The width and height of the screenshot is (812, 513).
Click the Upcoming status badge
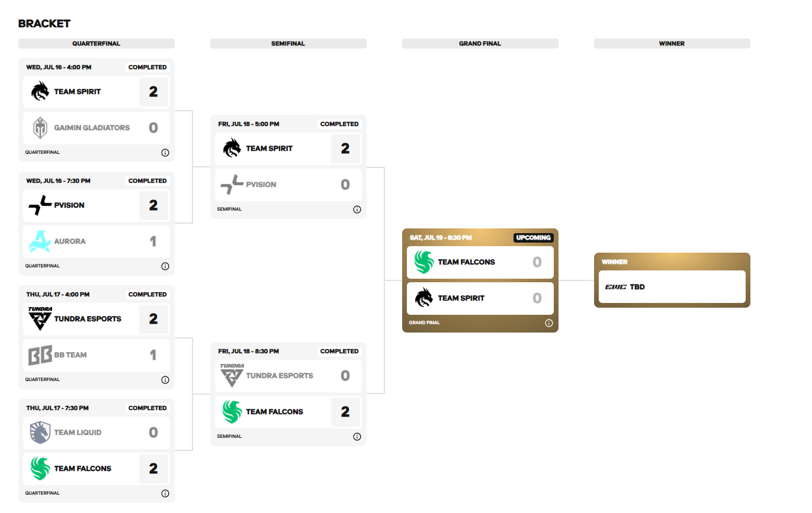click(x=533, y=238)
